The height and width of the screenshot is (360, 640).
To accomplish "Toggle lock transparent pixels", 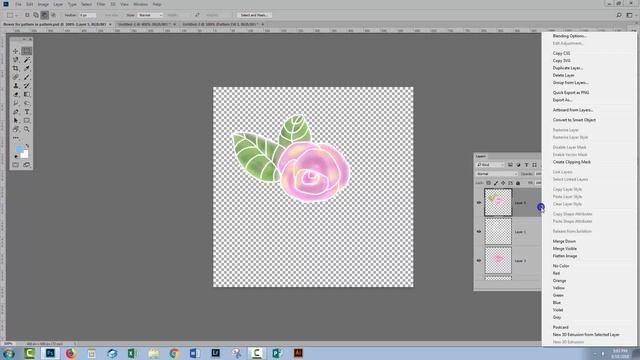I will coord(489,183).
